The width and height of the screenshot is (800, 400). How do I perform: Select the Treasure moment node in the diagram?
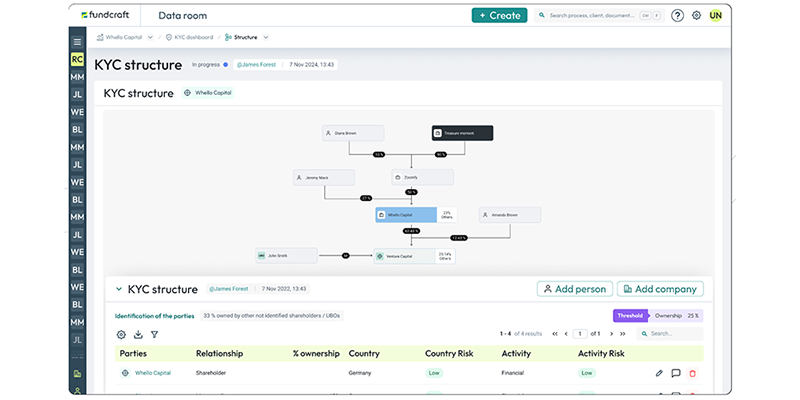(x=462, y=132)
